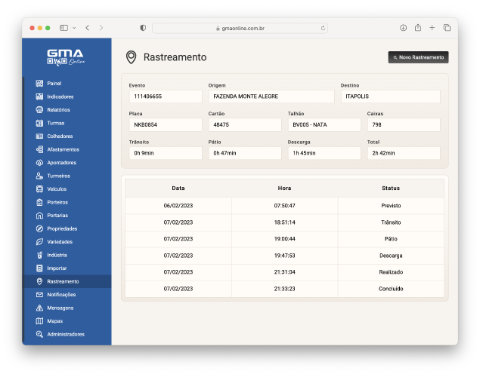Open the Variedades leaf icon

(39, 242)
